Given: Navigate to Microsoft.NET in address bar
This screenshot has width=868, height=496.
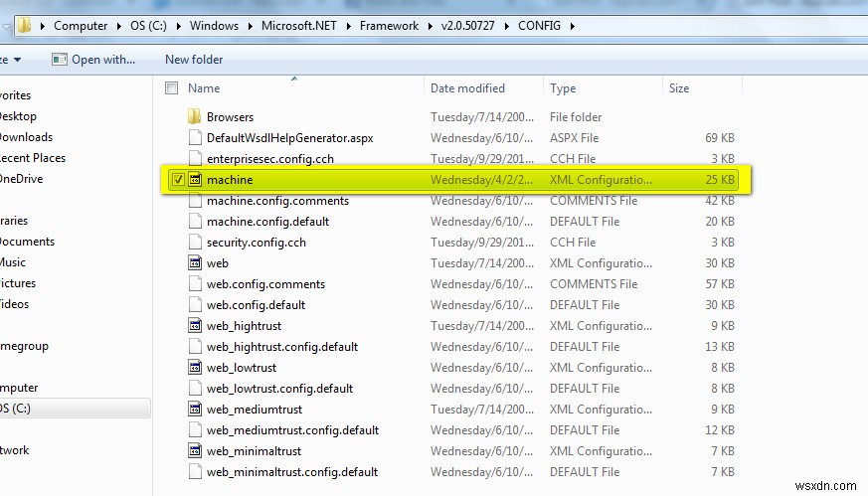Looking at the screenshot, I should pyautogui.click(x=299, y=26).
